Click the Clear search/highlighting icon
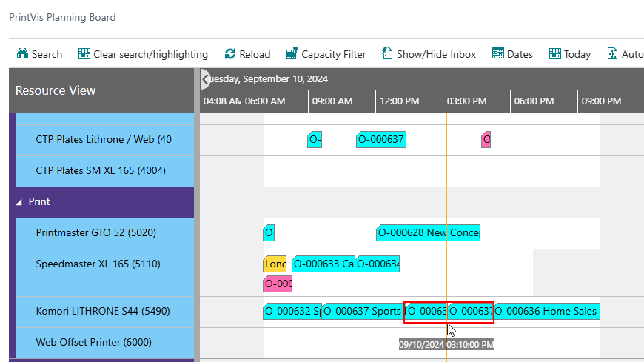The width and height of the screenshot is (644, 362). pos(84,54)
